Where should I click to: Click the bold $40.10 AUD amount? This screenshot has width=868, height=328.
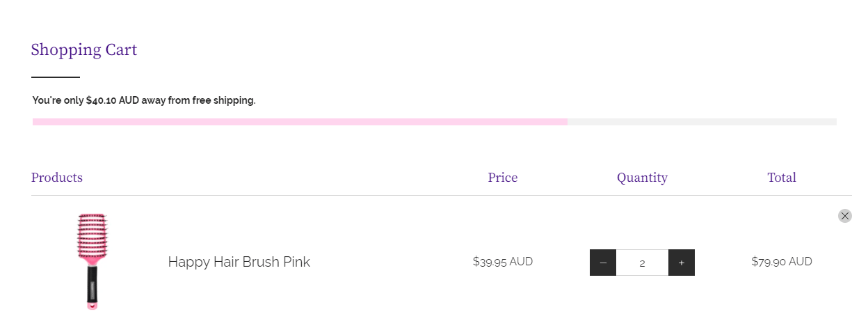(x=113, y=100)
